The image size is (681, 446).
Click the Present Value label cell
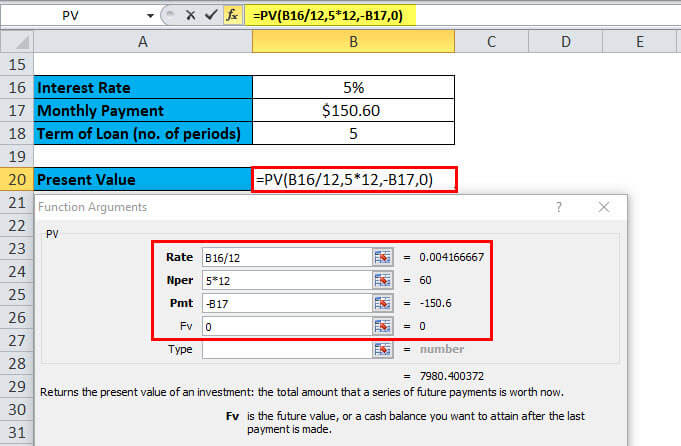[x=143, y=179]
